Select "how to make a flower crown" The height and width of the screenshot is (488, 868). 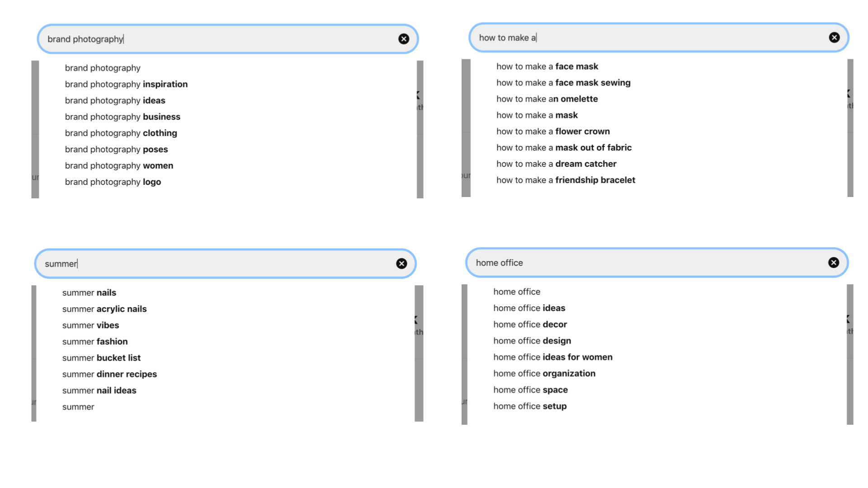click(x=553, y=131)
